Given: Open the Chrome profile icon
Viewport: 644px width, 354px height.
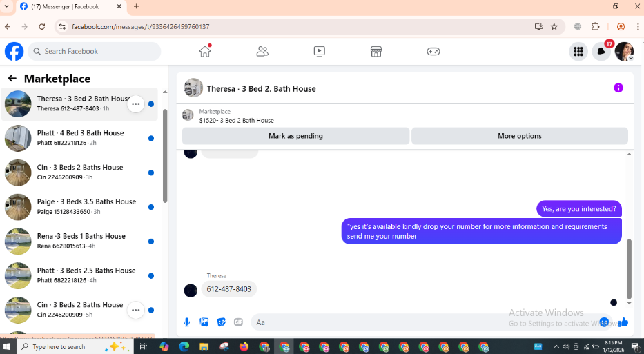Looking at the screenshot, I should click(x=621, y=27).
